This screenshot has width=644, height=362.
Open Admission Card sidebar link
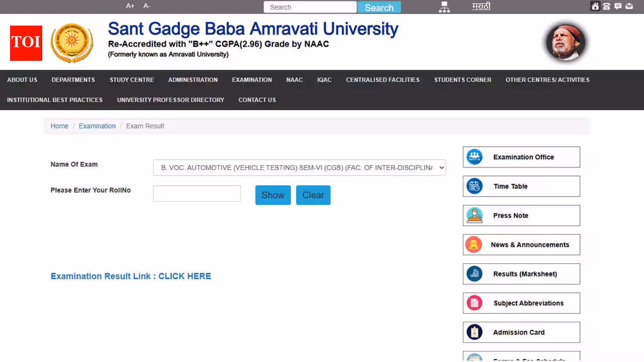click(x=521, y=332)
